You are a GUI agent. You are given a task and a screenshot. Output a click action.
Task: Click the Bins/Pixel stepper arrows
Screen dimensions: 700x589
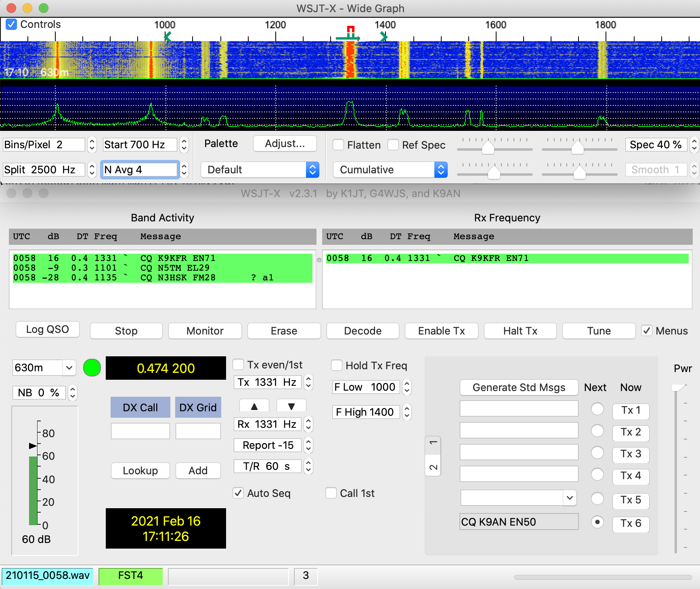click(92, 145)
